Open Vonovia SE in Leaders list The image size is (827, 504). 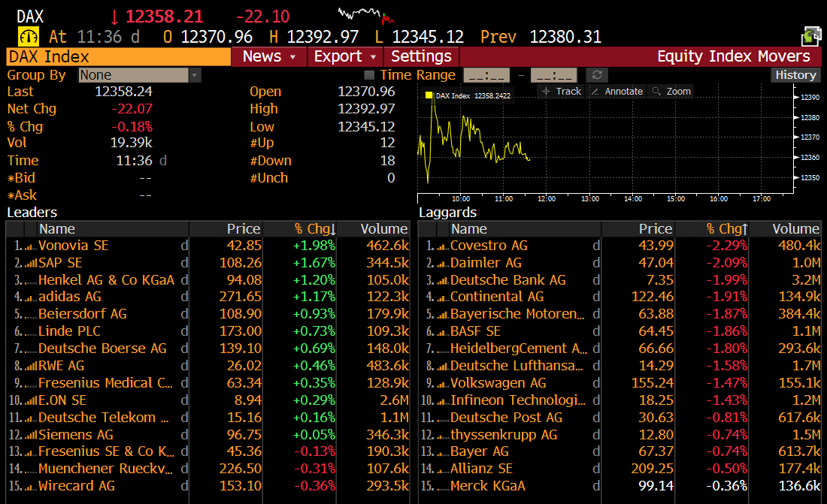(74, 246)
